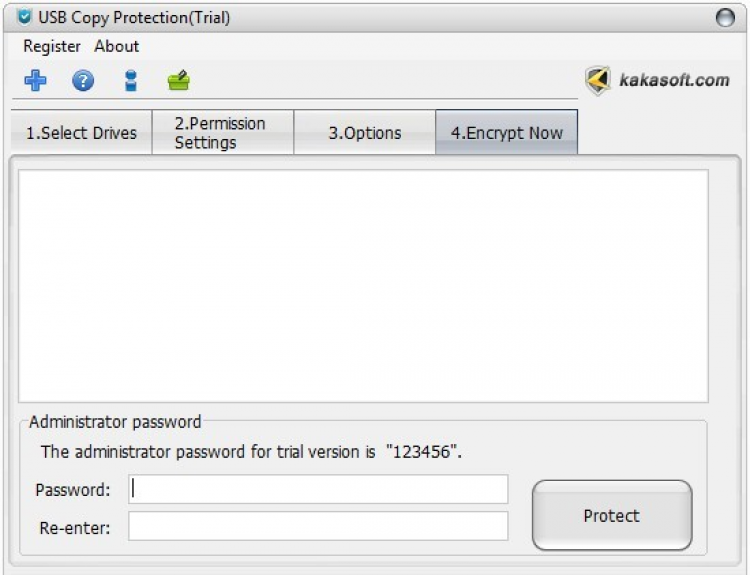This screenshot has height=575, width=750.
Task: Click the green basket icon in the toolbar
Action: (179, 81)
